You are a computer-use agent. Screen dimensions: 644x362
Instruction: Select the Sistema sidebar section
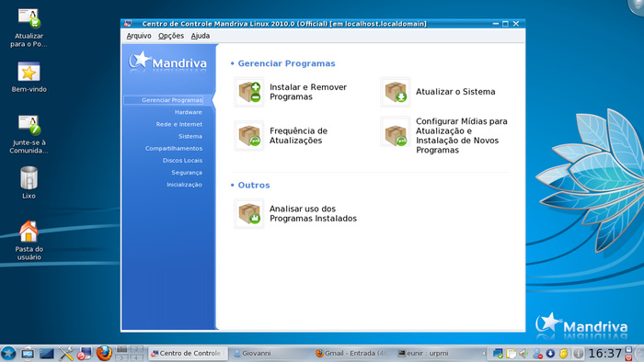click(190, 136)
